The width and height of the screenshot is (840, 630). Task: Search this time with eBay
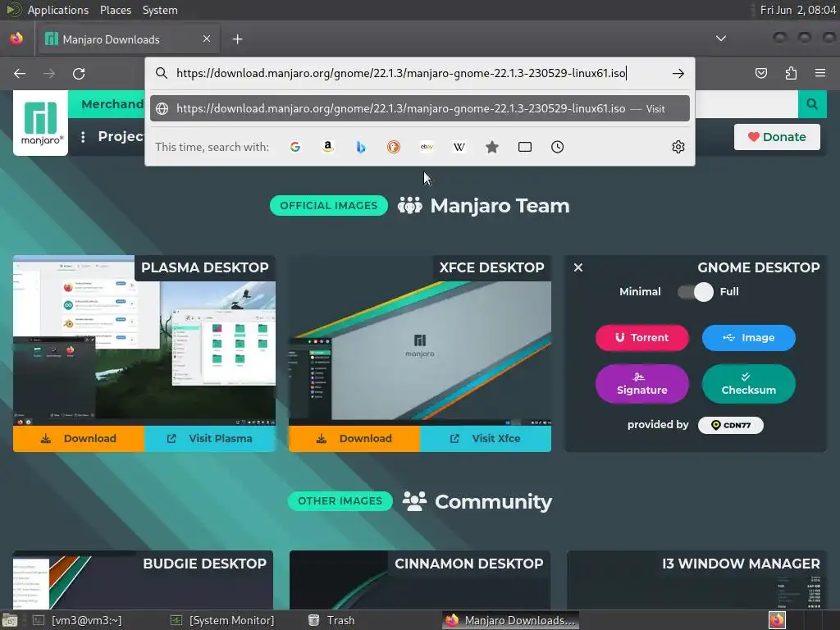(427, 147)
